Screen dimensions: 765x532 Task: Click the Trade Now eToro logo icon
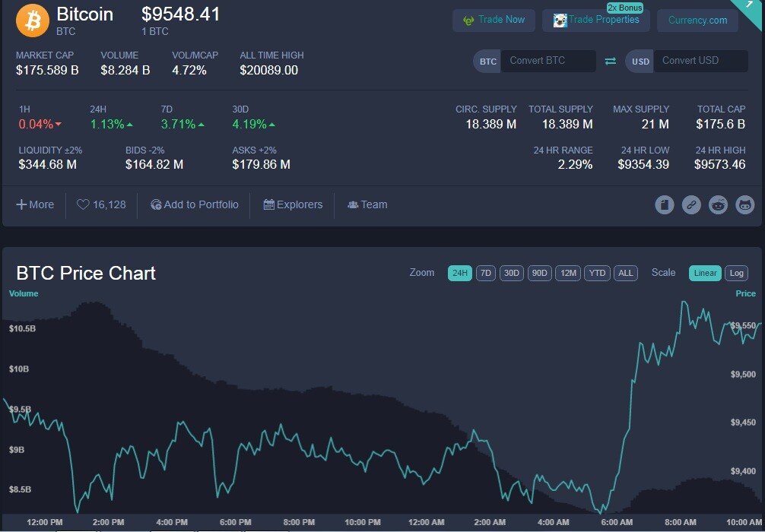[x=468, y=21]
